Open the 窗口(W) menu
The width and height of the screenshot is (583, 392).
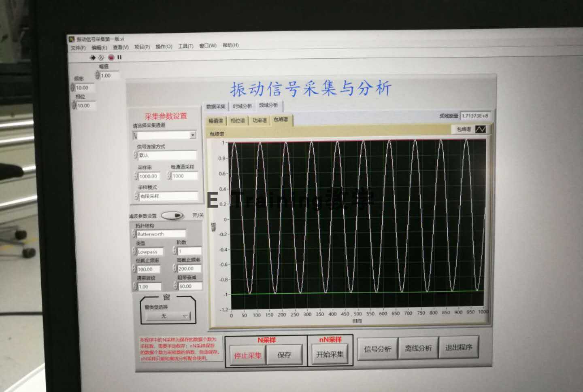tap(208, 45)
